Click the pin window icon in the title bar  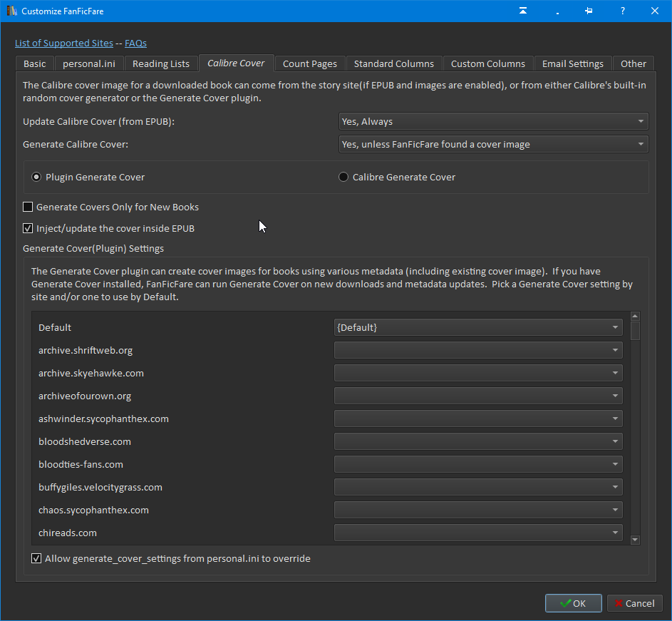click(589, 11)
